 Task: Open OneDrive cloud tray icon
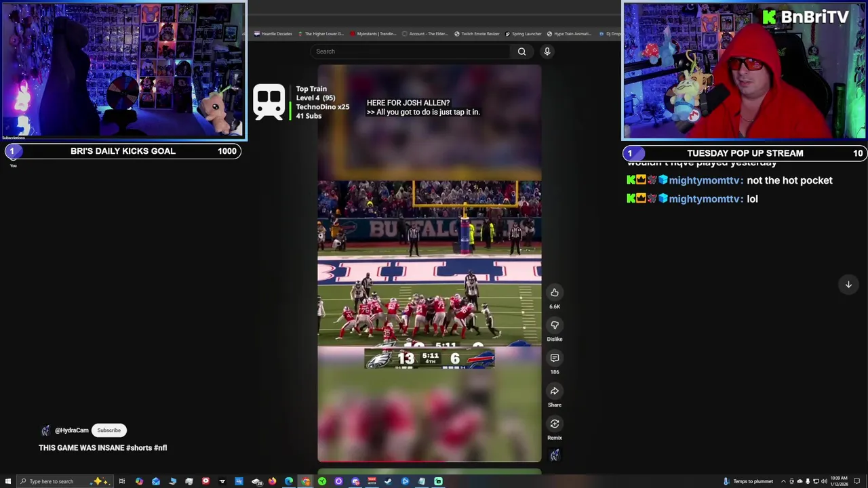pos(800,481)
